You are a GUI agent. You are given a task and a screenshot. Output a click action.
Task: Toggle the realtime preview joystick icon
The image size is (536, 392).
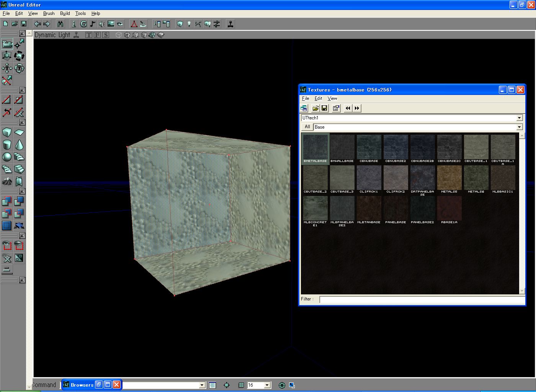click(76, 35)
